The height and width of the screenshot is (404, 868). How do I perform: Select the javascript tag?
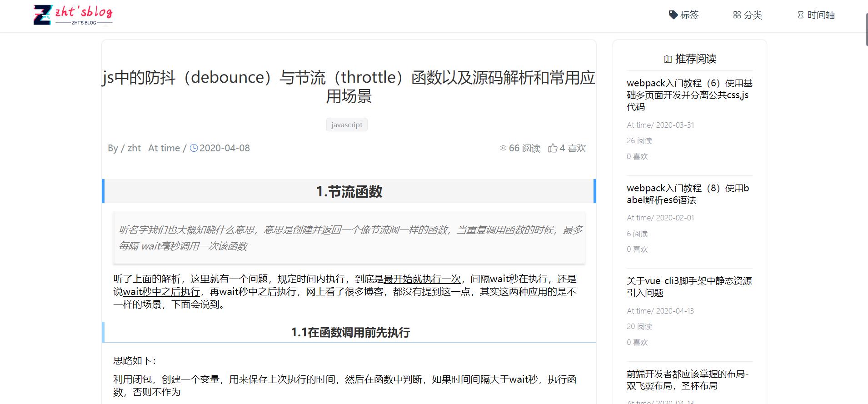pos(347,125)
